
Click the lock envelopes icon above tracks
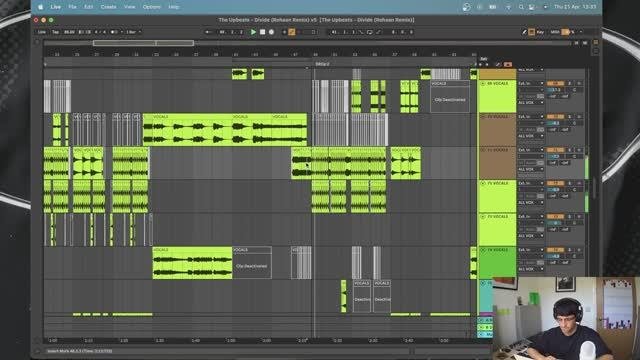coord(498,64)
